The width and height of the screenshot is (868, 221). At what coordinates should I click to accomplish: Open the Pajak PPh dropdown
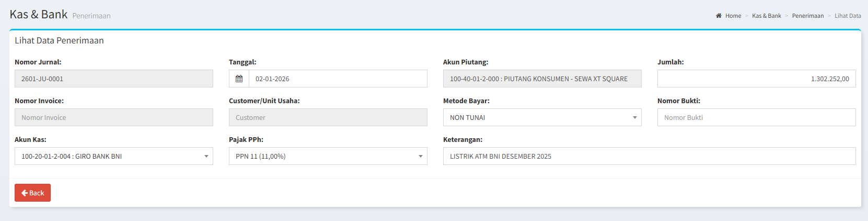pyautogui.click(x=328, y=156)
